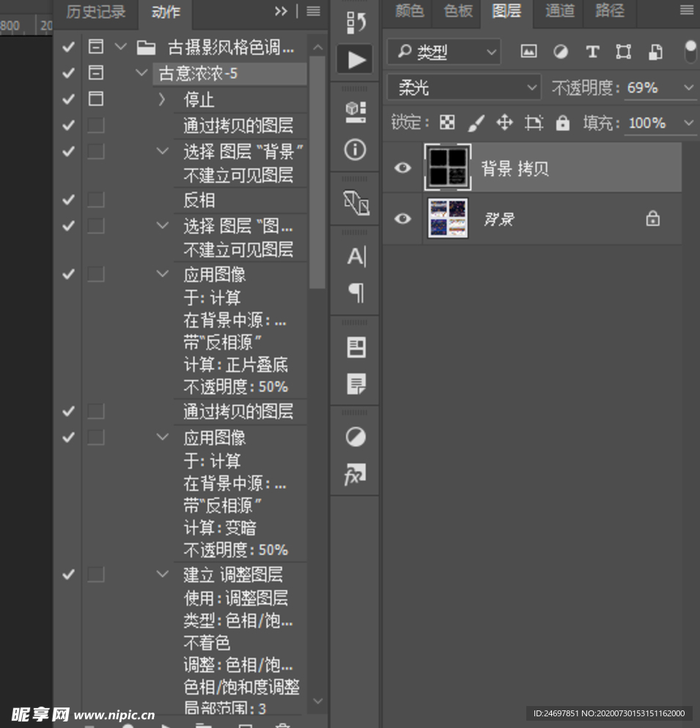Run the selected action with the Play button
Screen dimensions: 700x728
[x=354, y=59]
